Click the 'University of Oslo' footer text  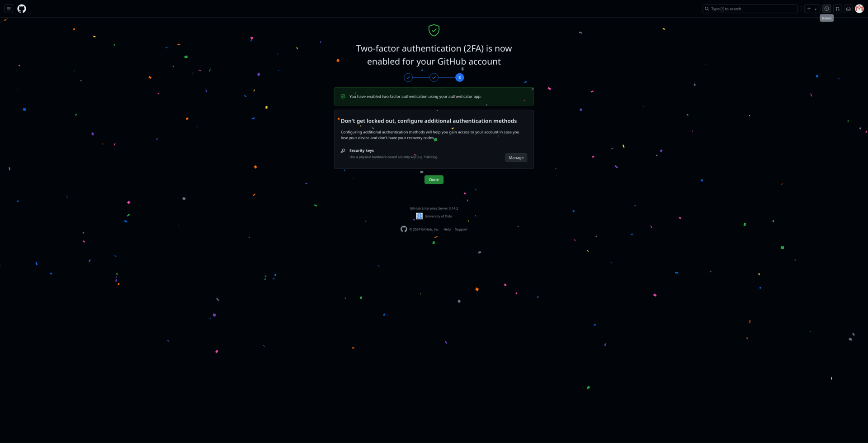(438, 216)
